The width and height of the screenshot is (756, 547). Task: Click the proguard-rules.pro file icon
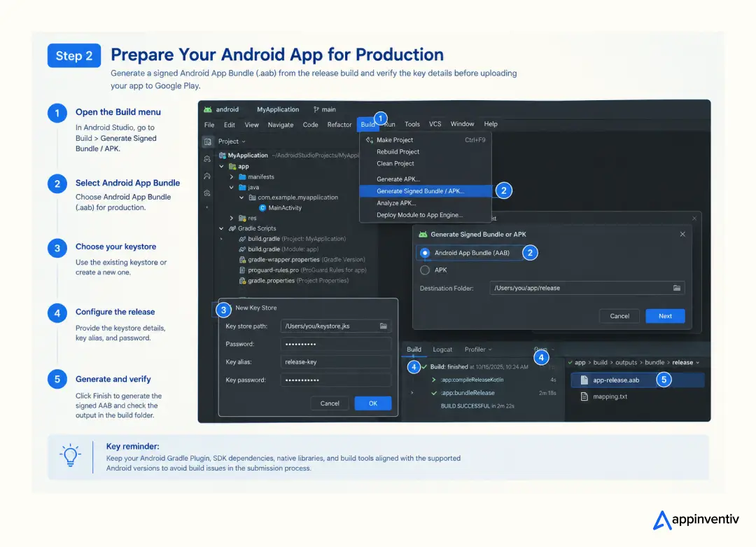click(242, 270)
